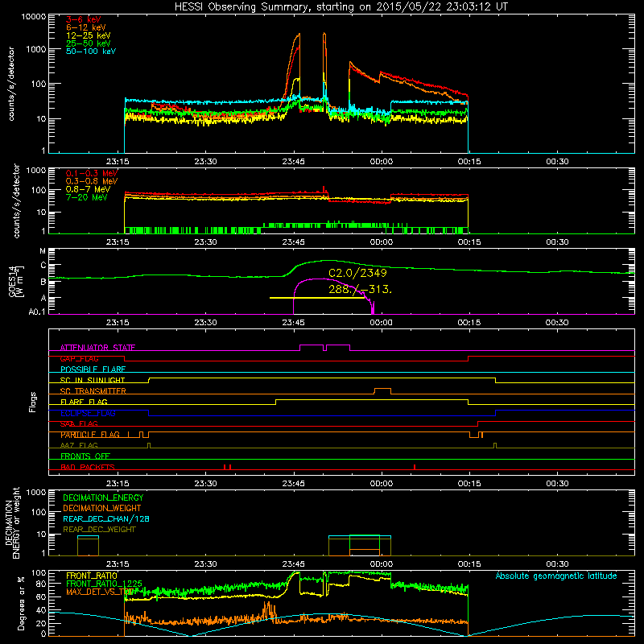Click the DECIMATION_ENERGY legend label
The height and width of the screenshot is (644, 644).
tap(103, 497)
